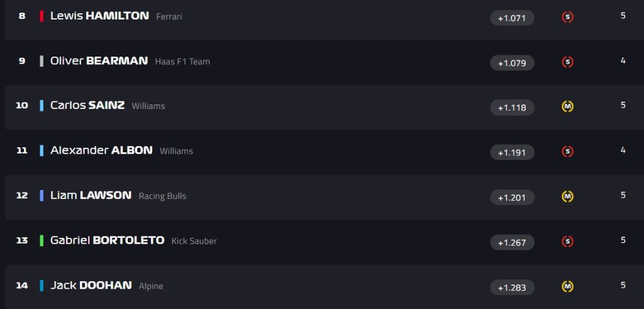Image resolution: width=644 pixels, height=309 pixels.
Task: Click the medium tyre icon for Carlos Sainz
Action: [567, 107]
